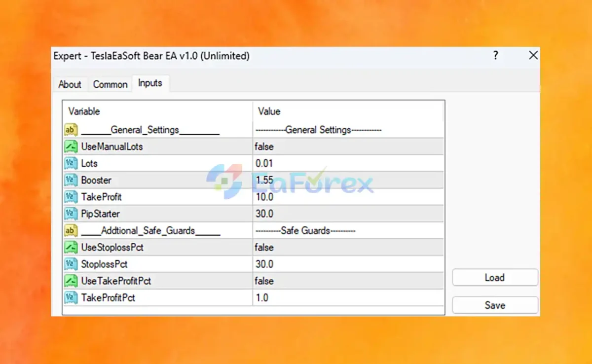Select the UseManualLots variable name

112,146
